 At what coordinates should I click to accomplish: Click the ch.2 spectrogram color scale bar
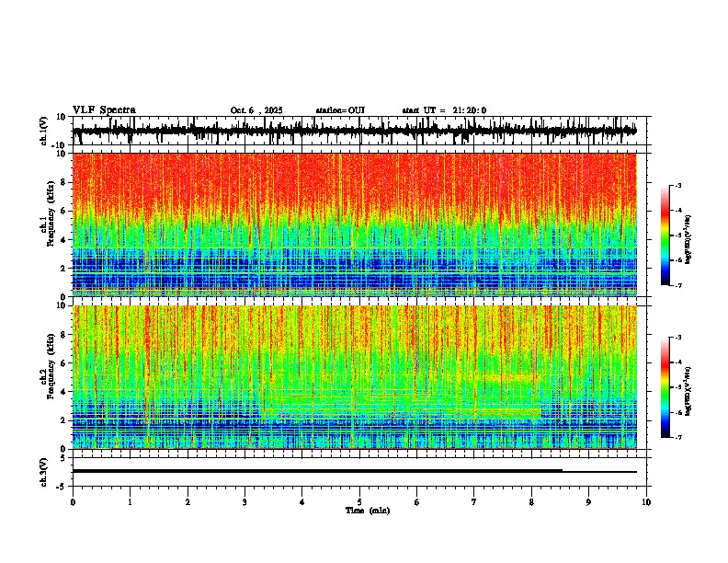(665, 387)
